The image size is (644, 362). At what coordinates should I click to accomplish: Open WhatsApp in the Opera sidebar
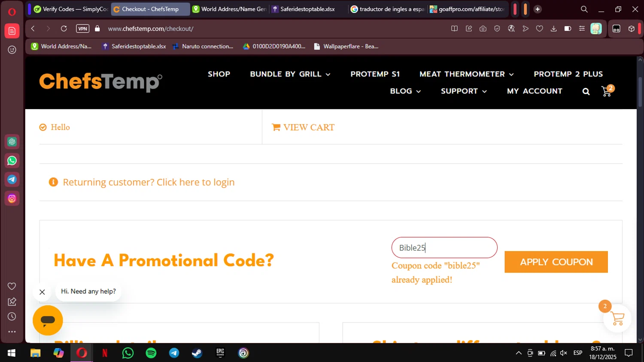pyautogui.click(x=12, y=161)
